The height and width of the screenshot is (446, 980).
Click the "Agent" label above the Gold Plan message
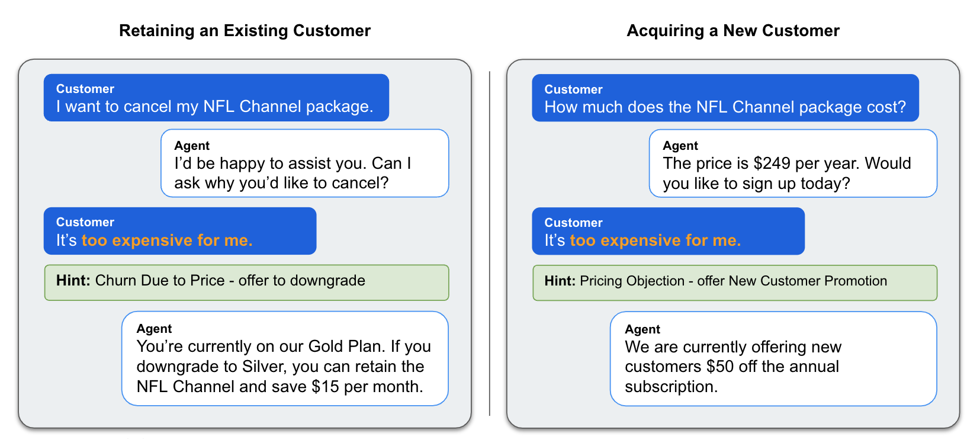tap(155, 329)
